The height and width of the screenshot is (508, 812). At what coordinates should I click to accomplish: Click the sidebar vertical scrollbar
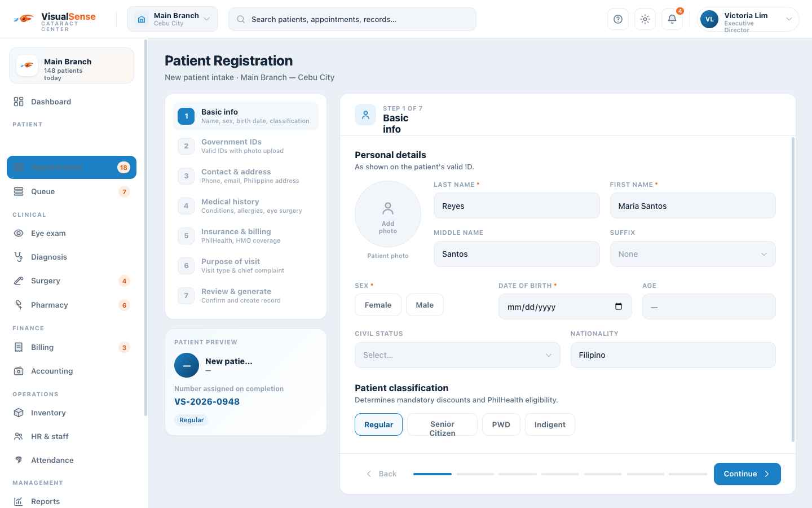(145, 227)
